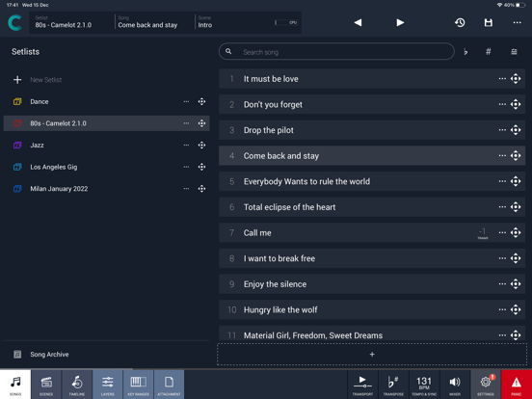Toggle sharp notation icon
Image resolution: width=532 pixels, height=399 pixels.
489,52
